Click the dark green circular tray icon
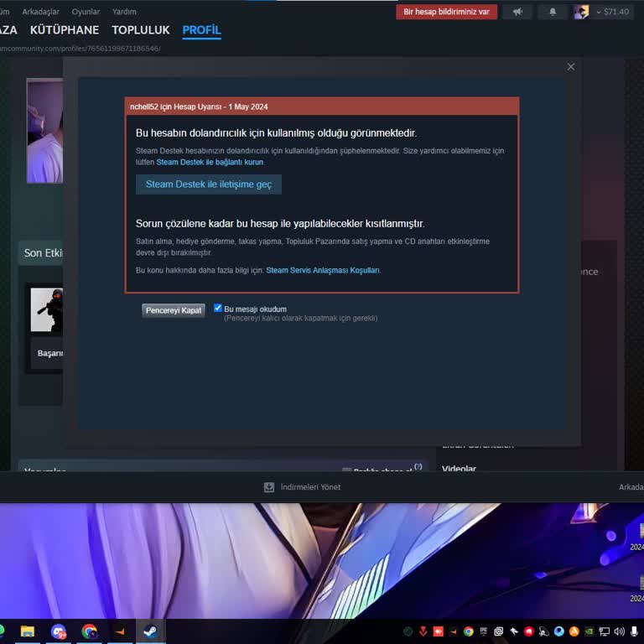644x644 pixels. coord(408,631)
